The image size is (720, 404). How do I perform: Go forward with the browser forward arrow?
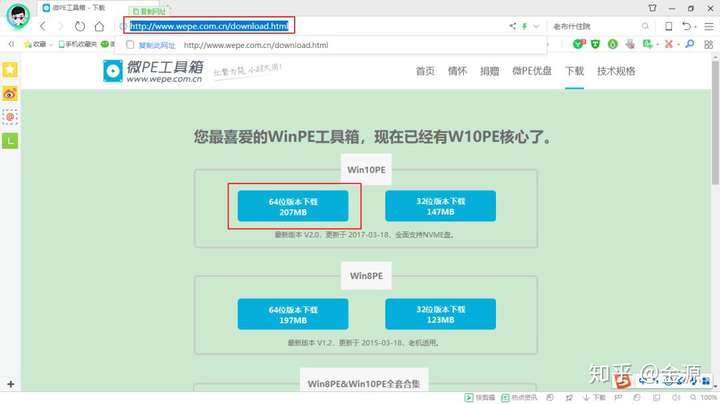[x=61, y=26]
